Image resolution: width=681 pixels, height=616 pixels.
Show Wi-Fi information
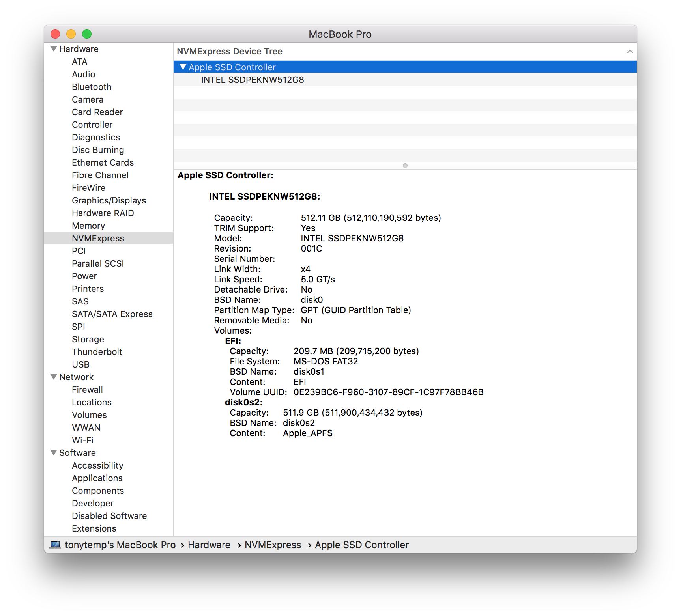coord(83,440)
